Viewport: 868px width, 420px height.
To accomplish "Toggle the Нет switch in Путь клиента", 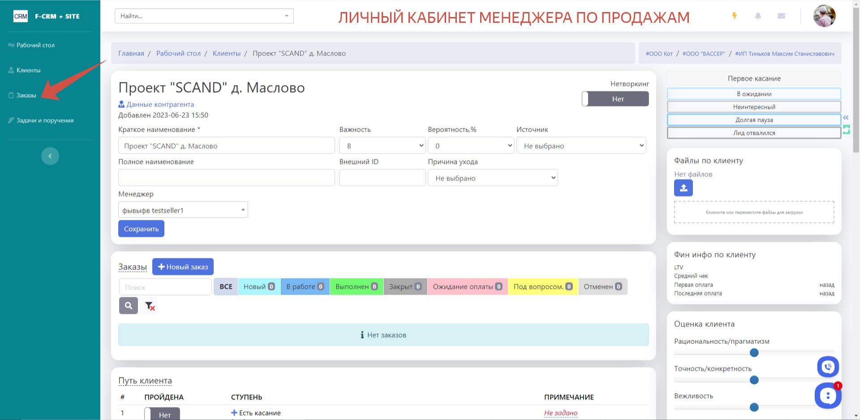I will point(163,414).
